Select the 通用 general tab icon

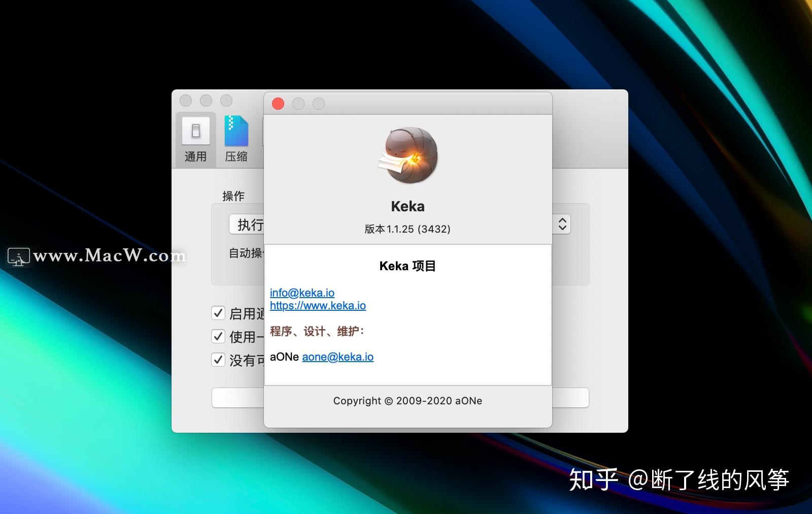195,139
